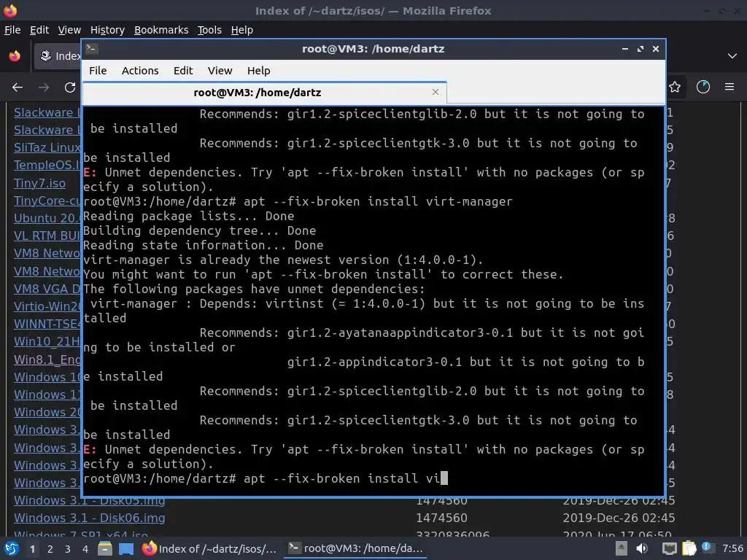Click the Firefox View icon in the tab bar
This screenshot has height=560, width=747.
[x=15, y=56]
